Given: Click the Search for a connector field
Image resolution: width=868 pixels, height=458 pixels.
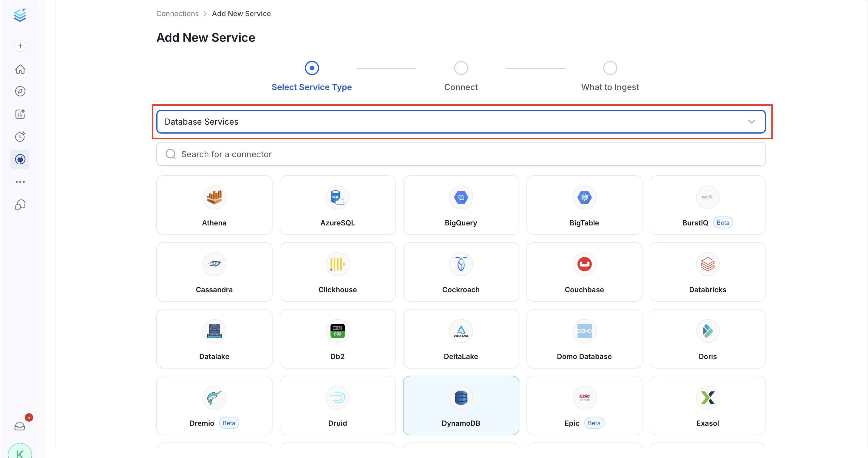Looking at the screenshot, I should [461, 154].
